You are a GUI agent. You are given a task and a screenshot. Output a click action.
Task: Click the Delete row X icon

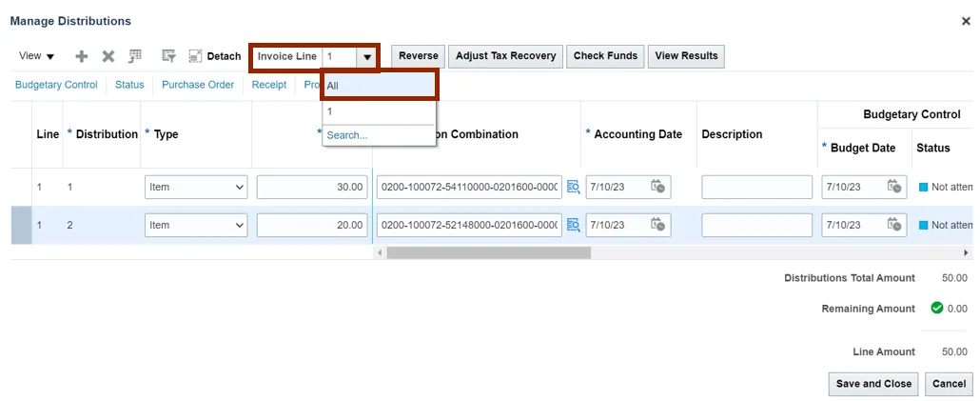click(108, 56)
